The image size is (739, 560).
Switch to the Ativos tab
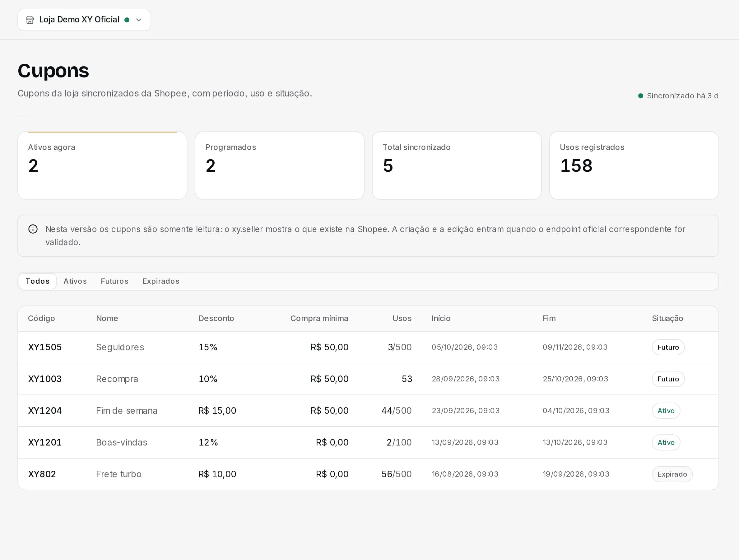pos(75,281)
